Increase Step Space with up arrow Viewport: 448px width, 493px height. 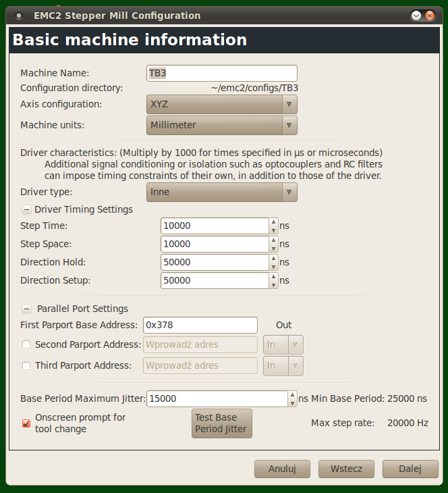pos(273,240)
